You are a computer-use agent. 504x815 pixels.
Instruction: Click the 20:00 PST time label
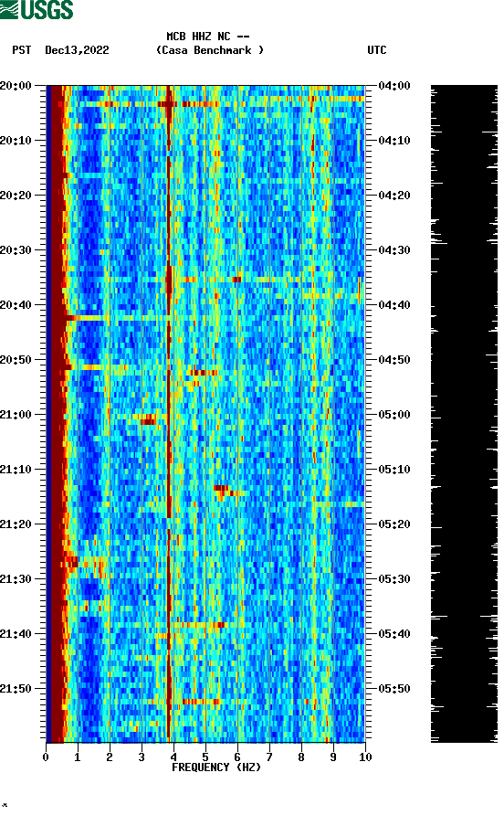coord(16,85)
